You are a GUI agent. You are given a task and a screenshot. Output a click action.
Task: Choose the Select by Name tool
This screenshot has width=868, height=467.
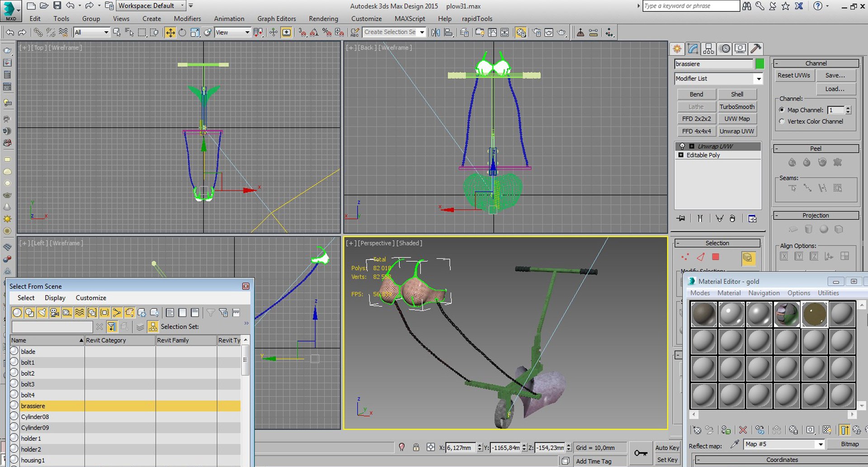coord(129,33)
